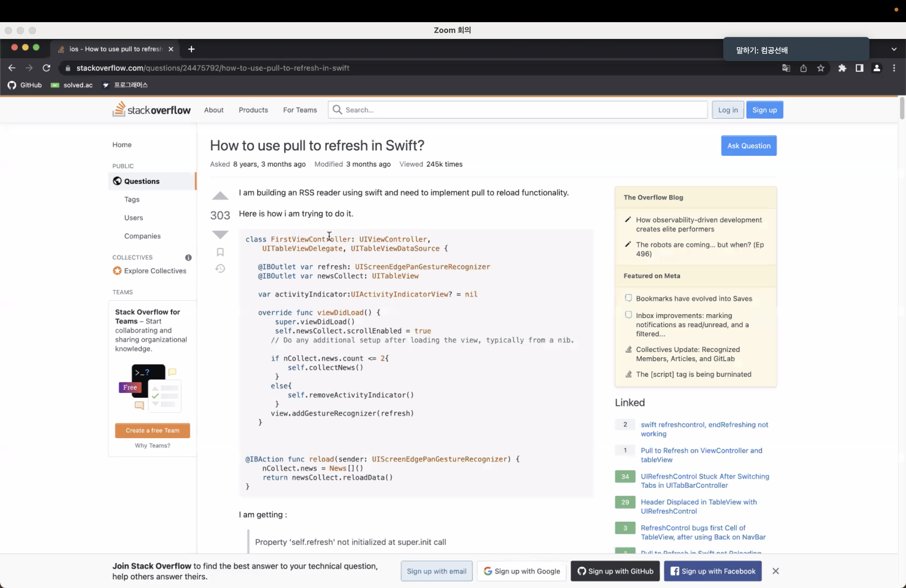Click the Zoom 말하기: 컴공선배 speaker notification

796,49
